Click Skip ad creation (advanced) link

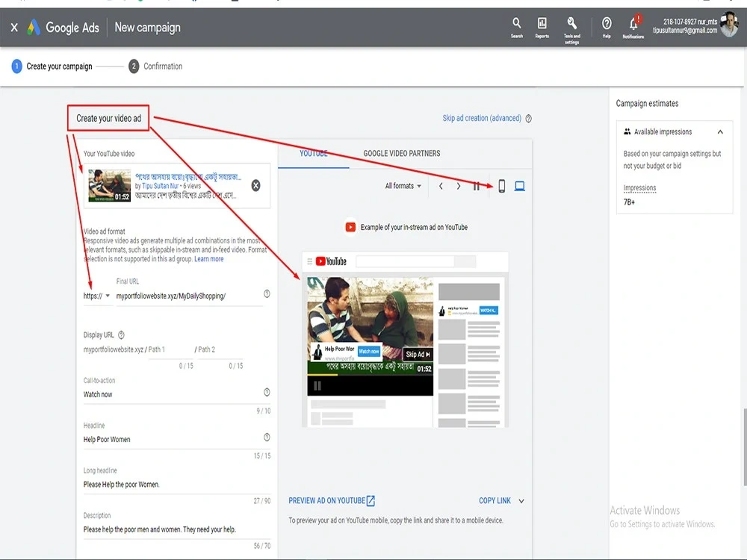(x=482, y=118)
